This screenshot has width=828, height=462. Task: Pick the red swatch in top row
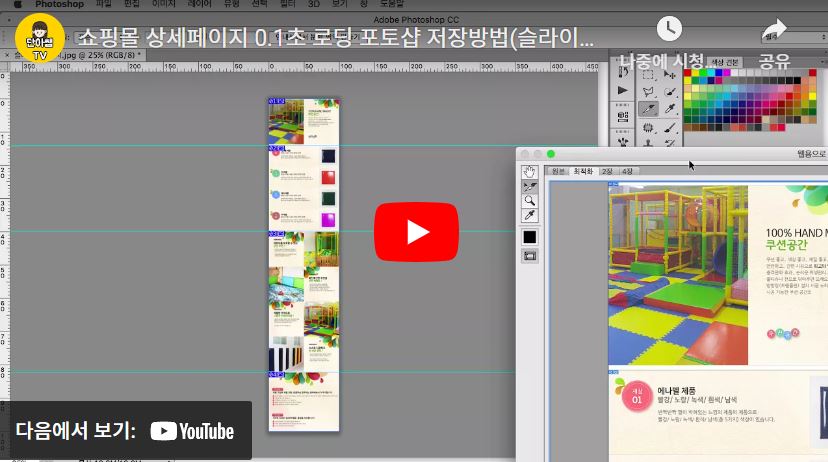(688, 73)
